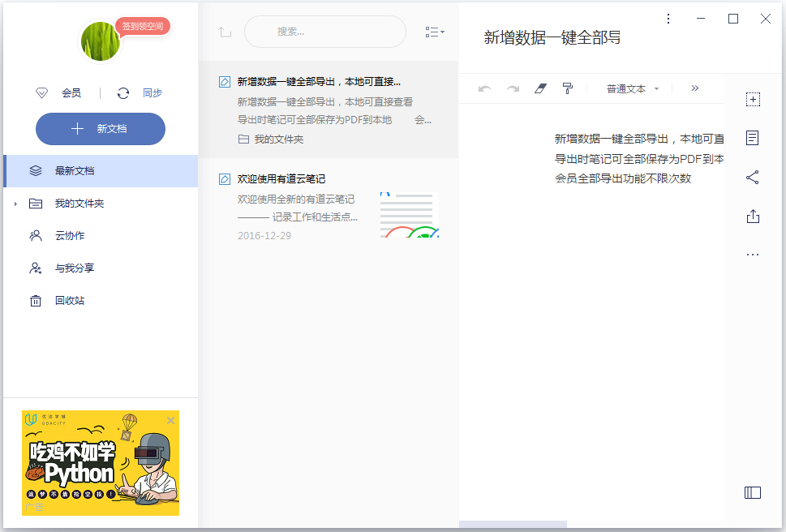Click the sync refresh icon

[x=123, y=93]
